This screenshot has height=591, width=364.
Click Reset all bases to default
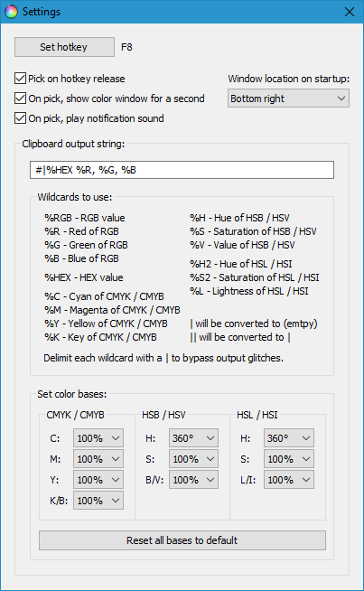182,540
